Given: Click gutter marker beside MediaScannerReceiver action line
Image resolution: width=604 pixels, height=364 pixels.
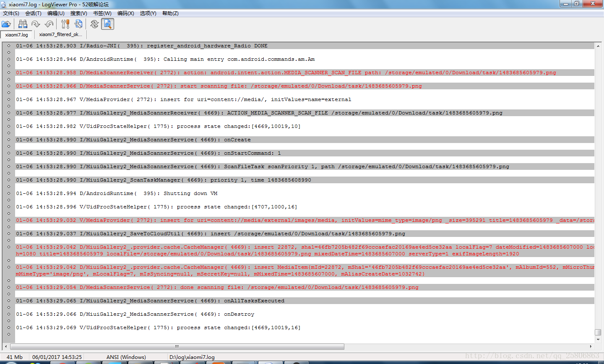Looking at the screenshot, I should [x=8, y=73].
